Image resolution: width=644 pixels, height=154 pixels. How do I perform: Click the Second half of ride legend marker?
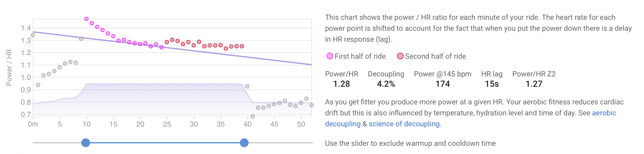click(x=400, y=56)
